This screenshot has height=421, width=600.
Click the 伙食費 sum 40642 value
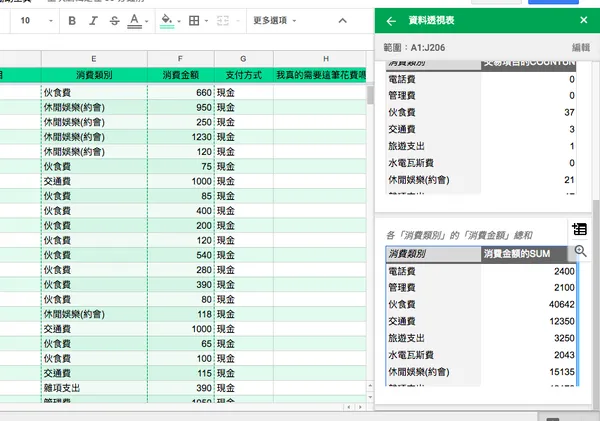[x=561, y=305]
